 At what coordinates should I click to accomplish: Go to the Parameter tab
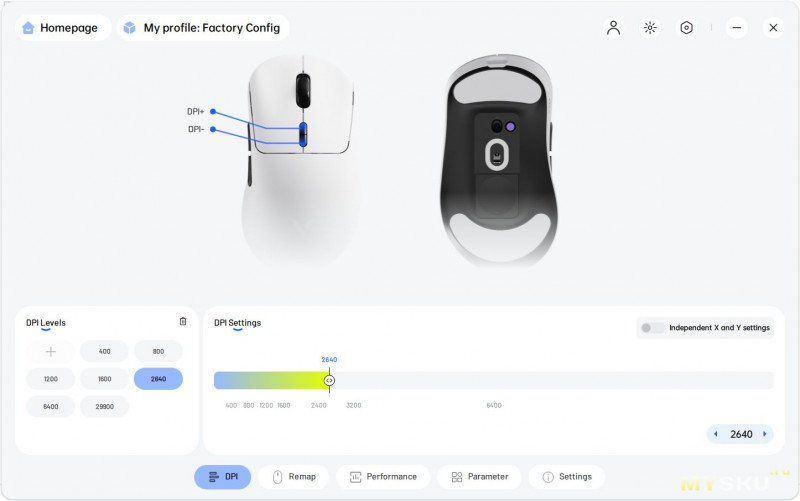pyautogui.click(x=479, y=477)
